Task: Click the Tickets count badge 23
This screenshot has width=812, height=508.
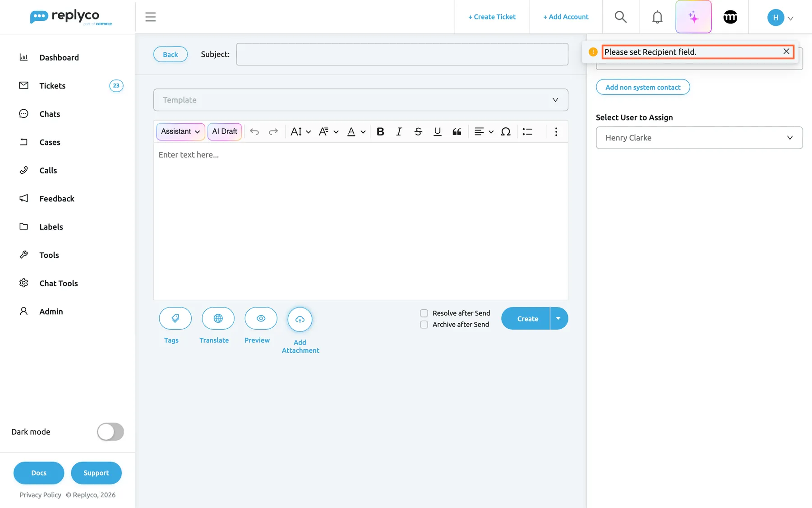Action: 116,86
